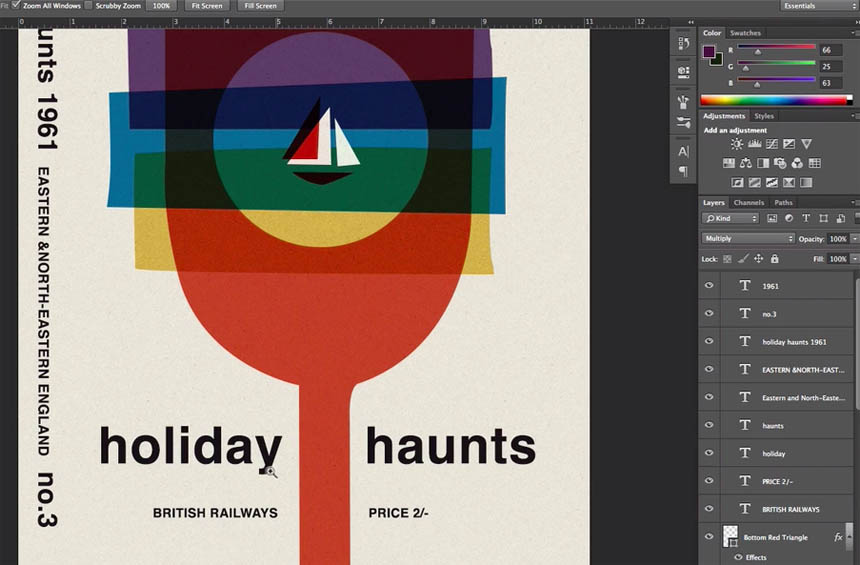This screenshot has width=860, height=565.
Task: Open the Kind layer filter dropdown
Action: (x=730, y=218)
